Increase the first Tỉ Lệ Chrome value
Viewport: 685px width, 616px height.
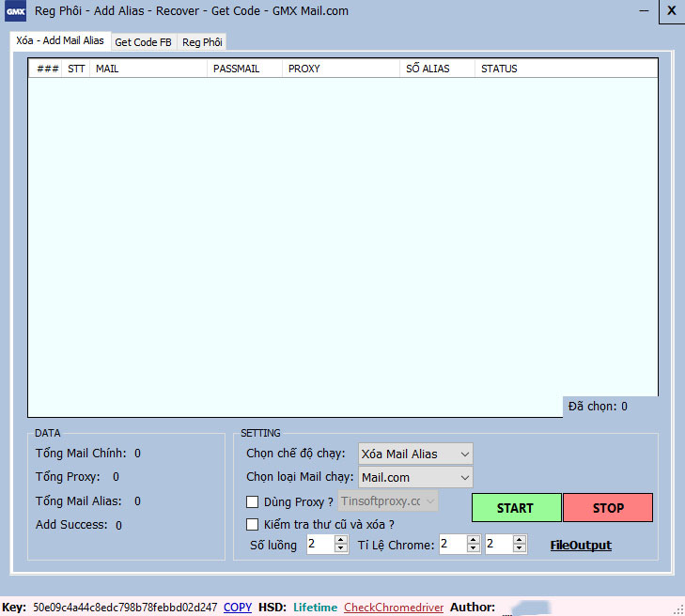coord(474,540)
